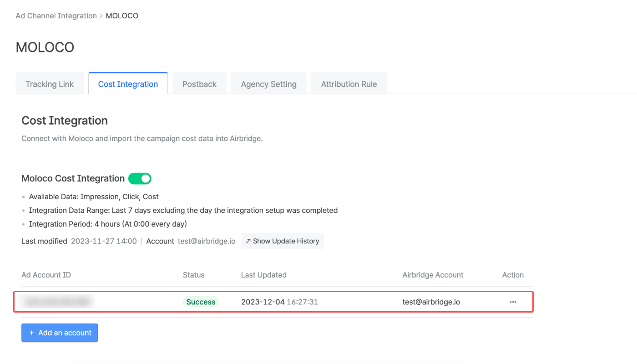Click the Status column header

click(x=194, y=275)
